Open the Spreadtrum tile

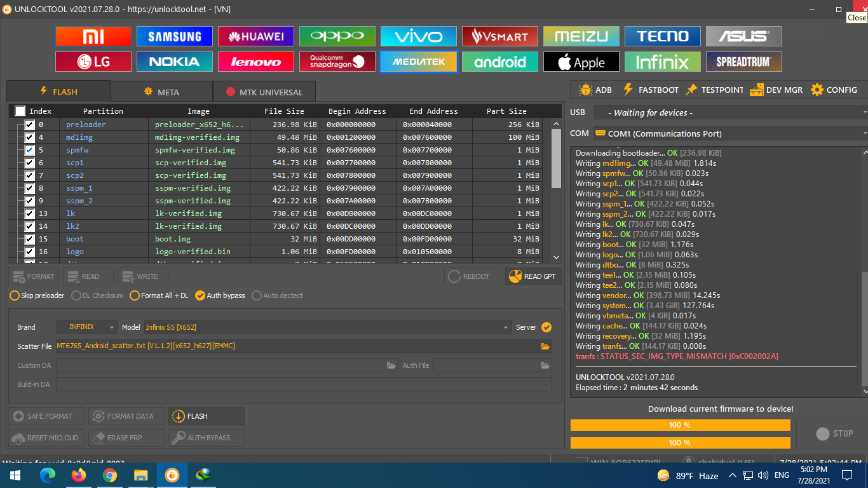[x=744, y=62]
